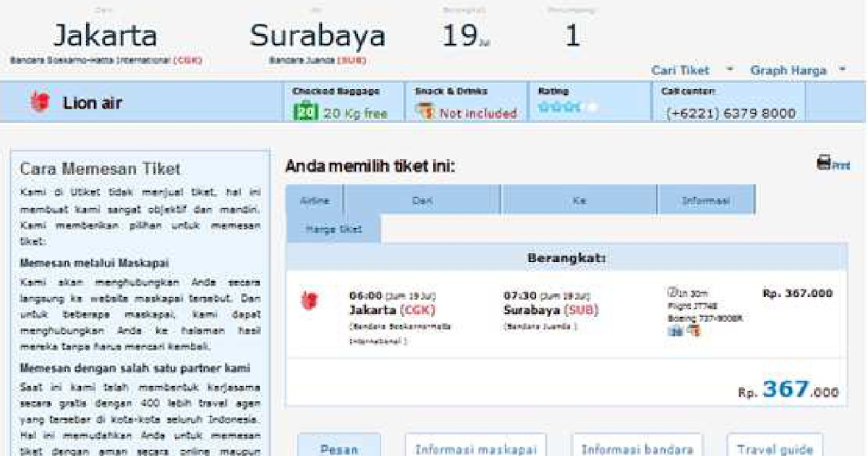Click the green 20 kg baggage icon
Screen dimensions: 868x456
[306, 113]
